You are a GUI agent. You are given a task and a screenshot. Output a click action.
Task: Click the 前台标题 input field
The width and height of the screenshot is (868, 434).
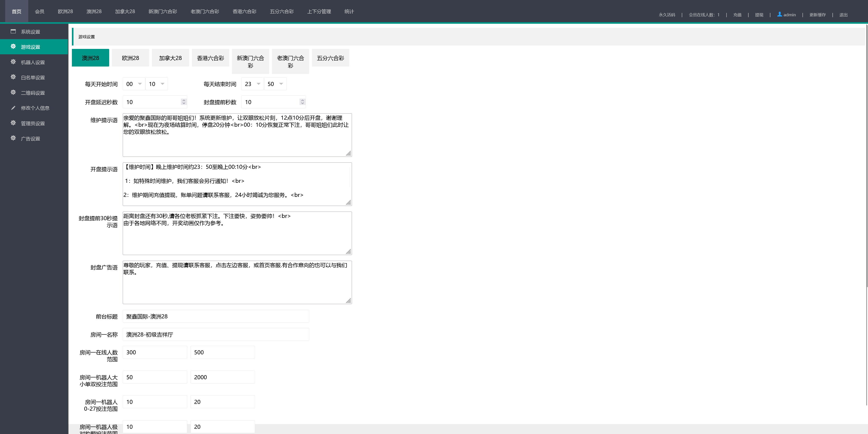pos(216,316)
